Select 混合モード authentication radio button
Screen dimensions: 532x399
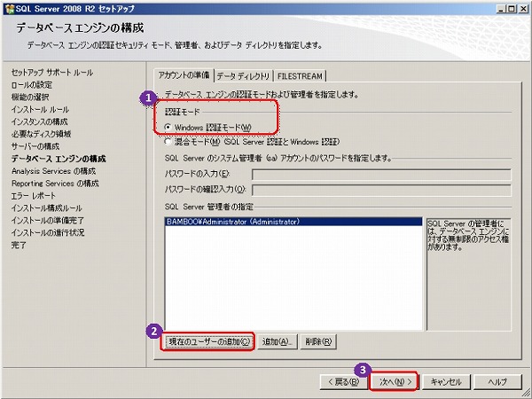168,142
